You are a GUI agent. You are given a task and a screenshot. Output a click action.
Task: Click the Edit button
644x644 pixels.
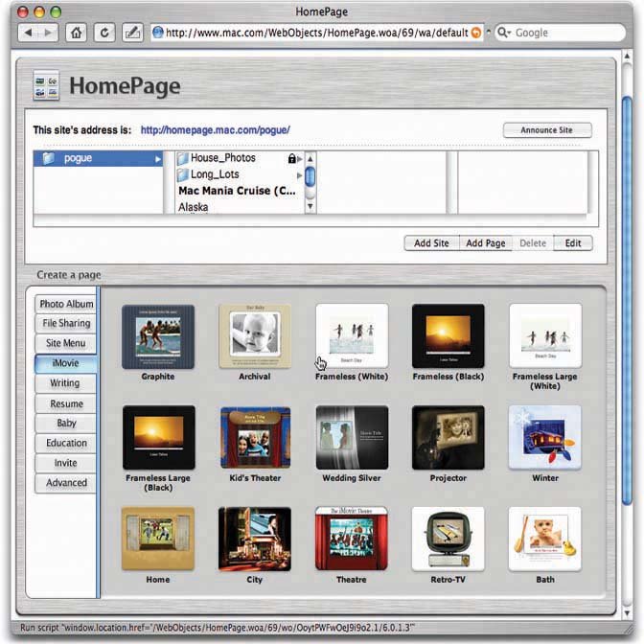pyautogui.click(x=573, y=243)
